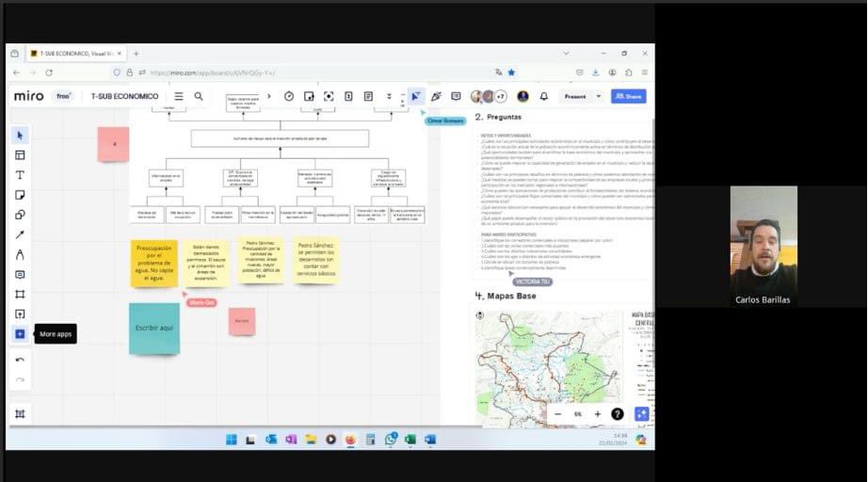
Task: Open the reactions celebration icon
Action: (x=436, y=96)
